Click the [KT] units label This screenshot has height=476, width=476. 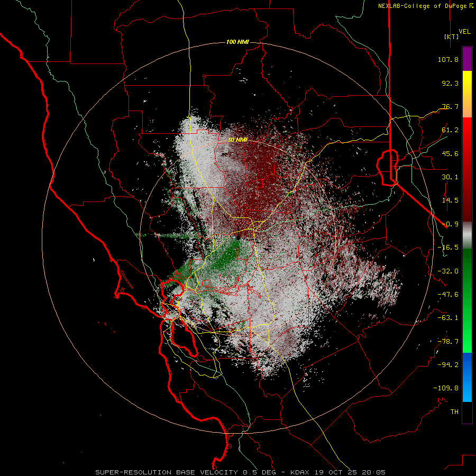click(x=451, y=36)
